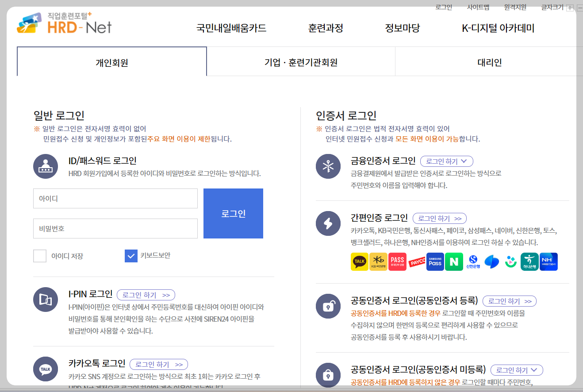Click the 간편인증 lightning bolt icon
This screenshot has height=392, width=583.
coord(328,223)
